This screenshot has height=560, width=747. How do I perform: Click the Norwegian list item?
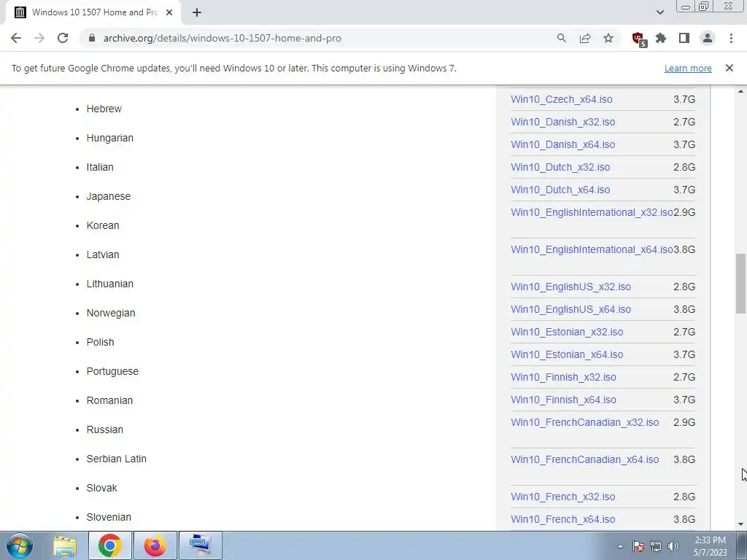(111, 313)
